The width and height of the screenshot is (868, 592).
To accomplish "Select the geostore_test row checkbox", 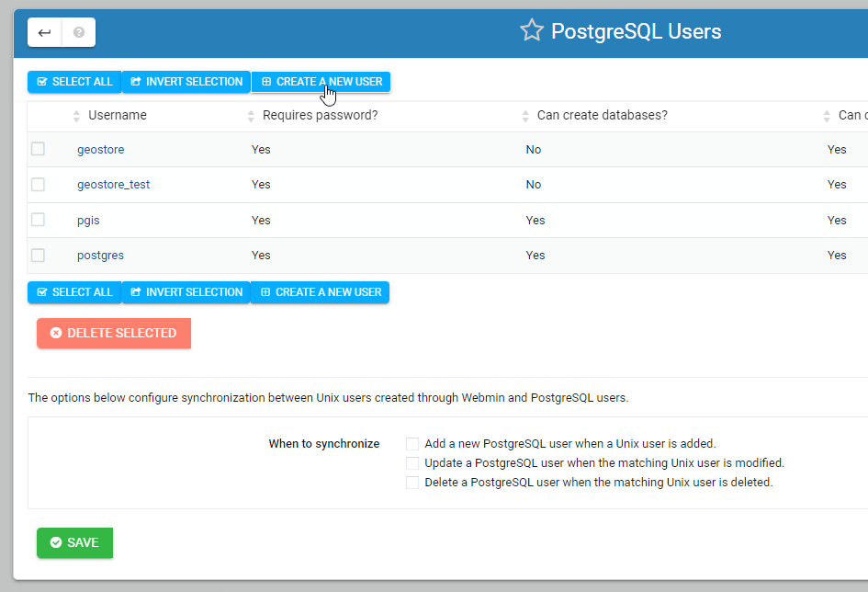I will [38, 184].
